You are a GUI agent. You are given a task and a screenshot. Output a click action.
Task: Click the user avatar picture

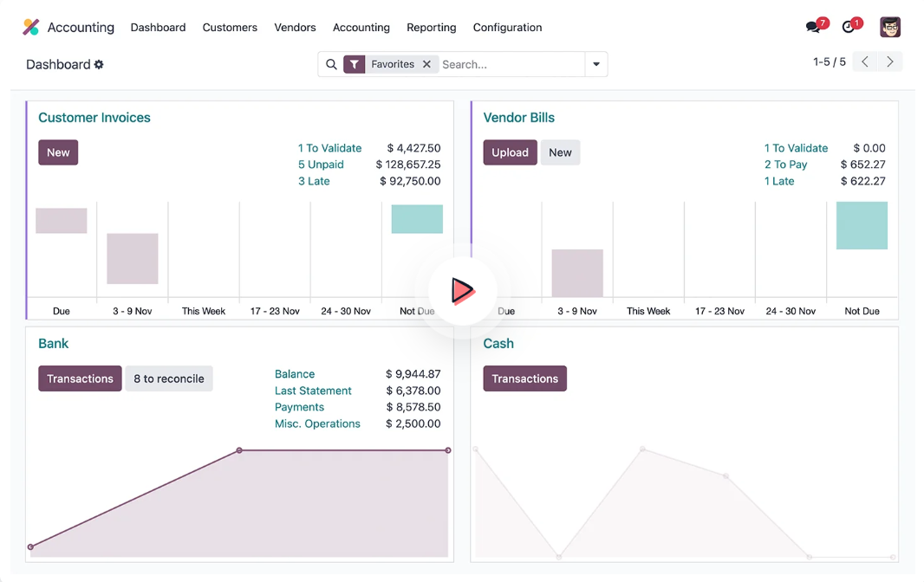[x=890, y=27]
